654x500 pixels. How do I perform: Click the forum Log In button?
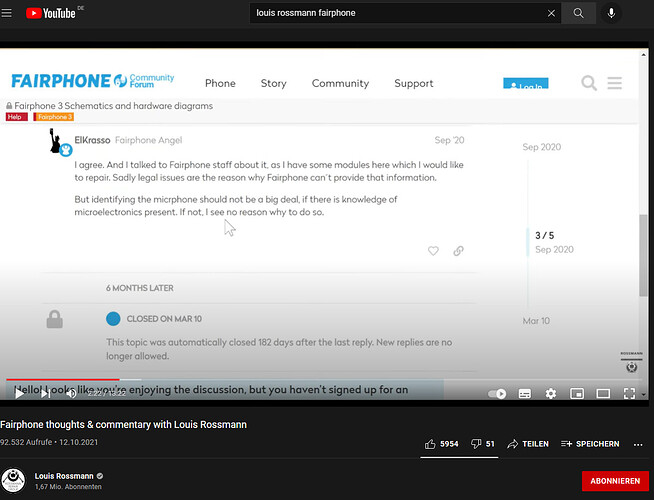526,83
